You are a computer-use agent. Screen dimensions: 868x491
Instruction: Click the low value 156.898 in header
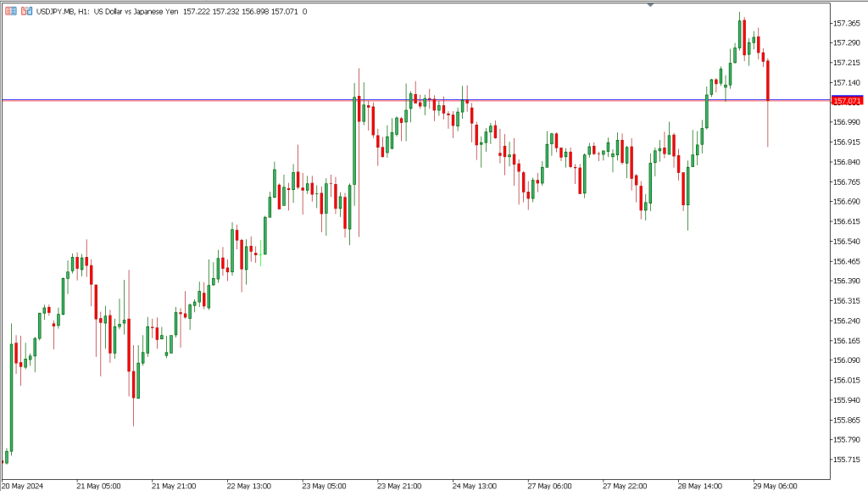(x=255, y=12)
